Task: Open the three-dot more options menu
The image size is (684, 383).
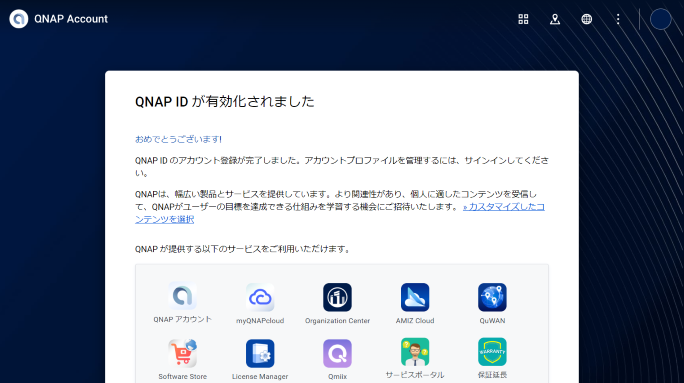Action: pos(618,19)
